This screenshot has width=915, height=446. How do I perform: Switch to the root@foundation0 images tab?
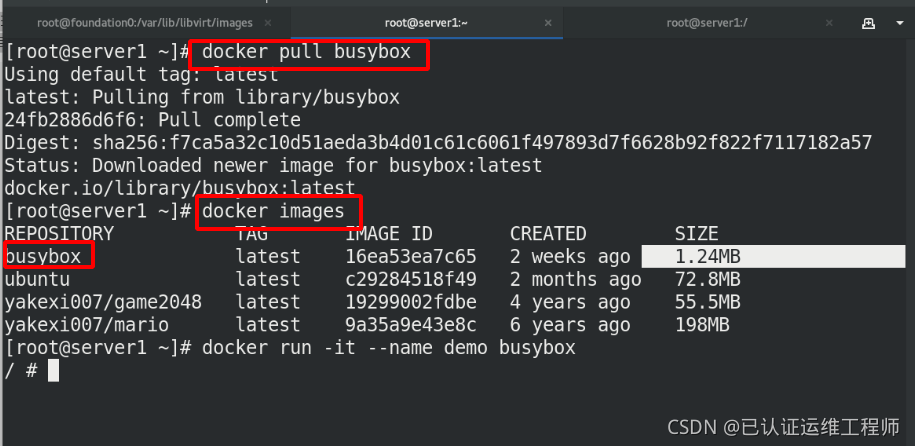pyautogui.click(x=145, y=23)
